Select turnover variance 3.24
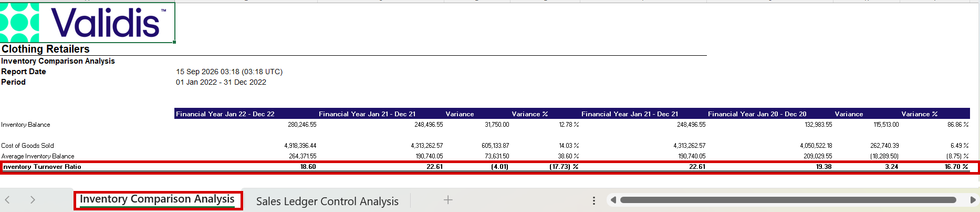This screenshot has height=212, width=980. coord(892,167)
